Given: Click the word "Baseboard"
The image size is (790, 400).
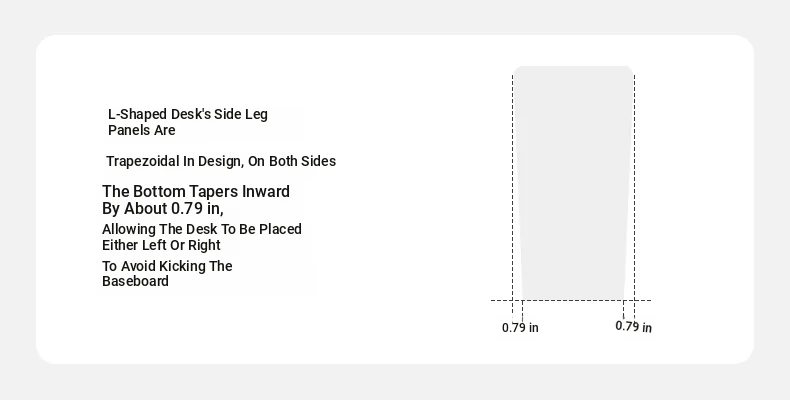Looking at the screenshot, I should pyautogui.click(x=136, y=281).
